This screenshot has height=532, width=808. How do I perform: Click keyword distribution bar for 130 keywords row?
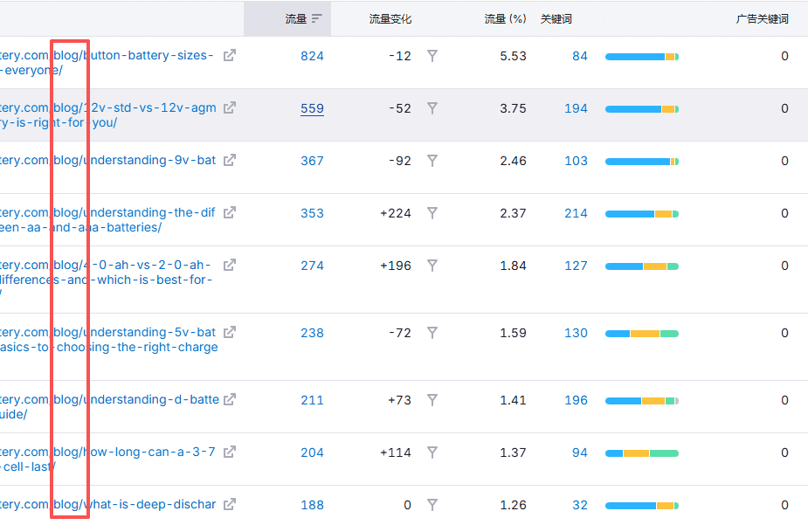pos(641,333)
